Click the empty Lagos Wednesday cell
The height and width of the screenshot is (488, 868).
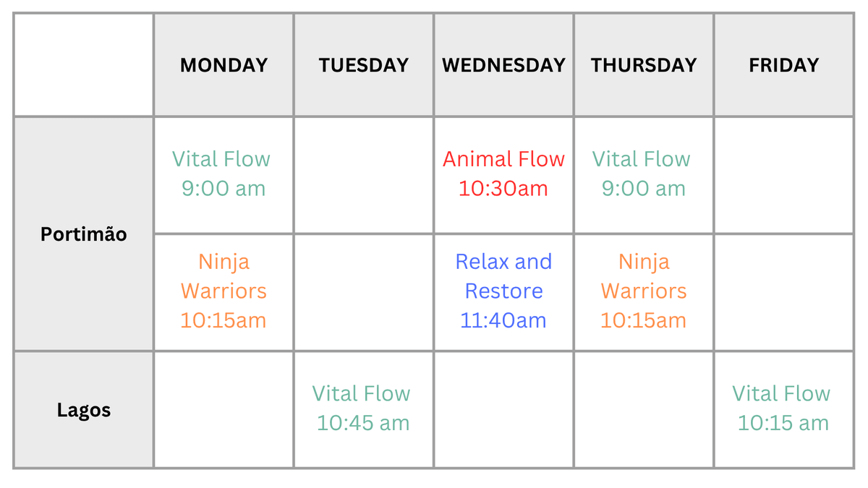[x=503, y=410]
